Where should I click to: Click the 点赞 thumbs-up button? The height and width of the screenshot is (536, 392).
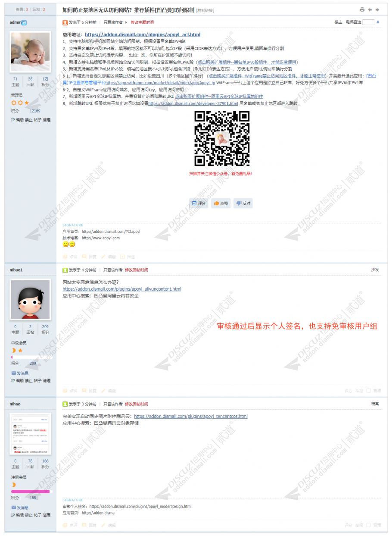(x=221, y=203)
